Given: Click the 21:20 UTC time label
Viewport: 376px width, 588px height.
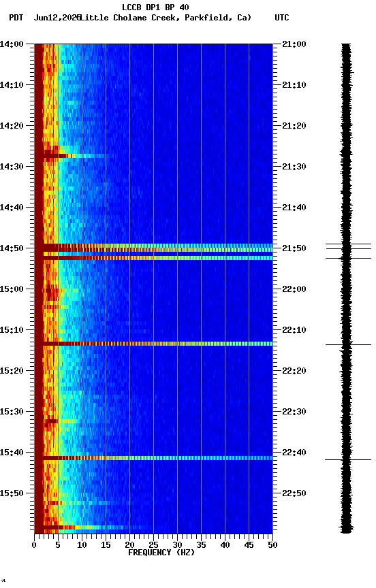Looking at the screenshot, I should [x=294, y=126].
